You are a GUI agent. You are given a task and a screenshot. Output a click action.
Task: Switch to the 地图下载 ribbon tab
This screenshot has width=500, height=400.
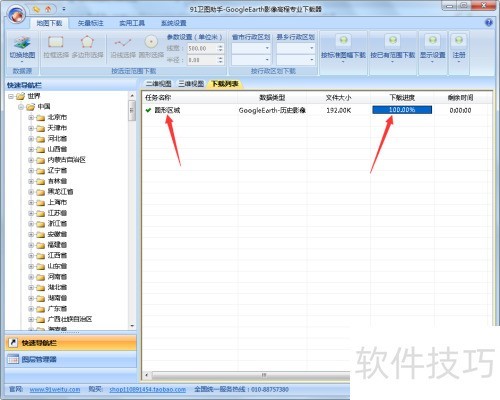49,23
